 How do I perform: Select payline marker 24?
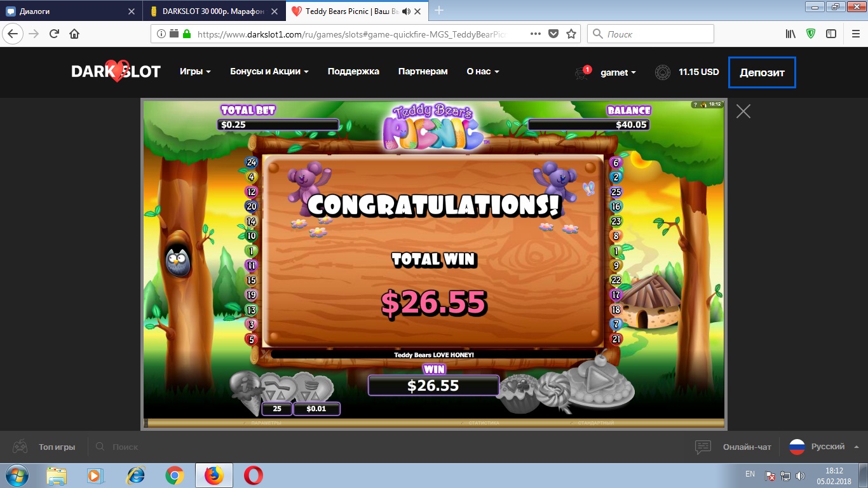point(251,162)
